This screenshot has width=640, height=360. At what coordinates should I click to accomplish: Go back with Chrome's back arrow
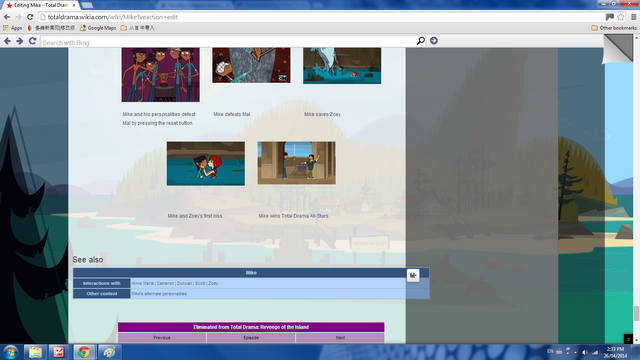7,17
